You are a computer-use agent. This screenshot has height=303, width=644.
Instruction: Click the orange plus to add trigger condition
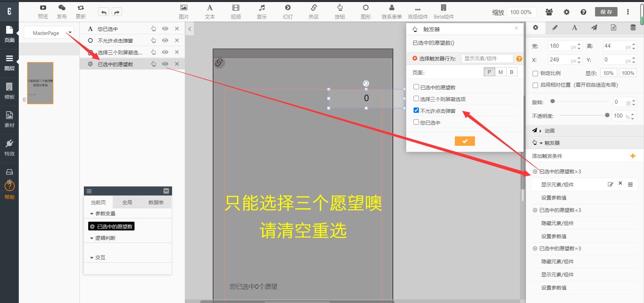point(633,156)
